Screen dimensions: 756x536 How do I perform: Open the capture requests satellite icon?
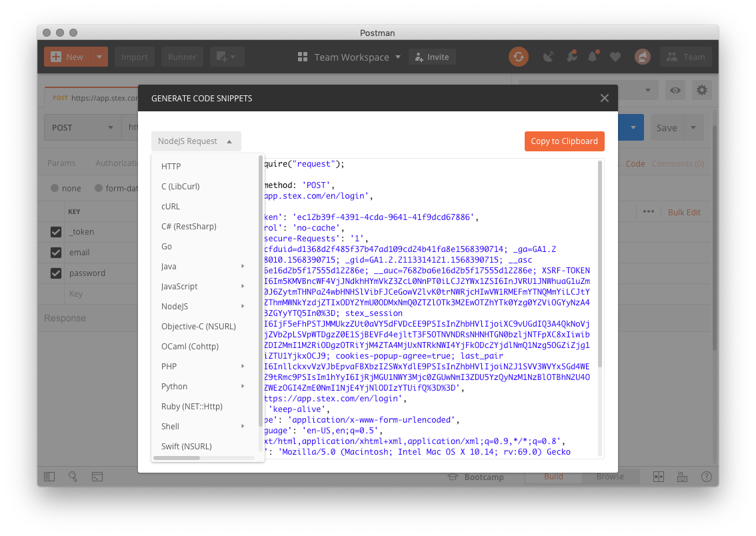[548, 57]
